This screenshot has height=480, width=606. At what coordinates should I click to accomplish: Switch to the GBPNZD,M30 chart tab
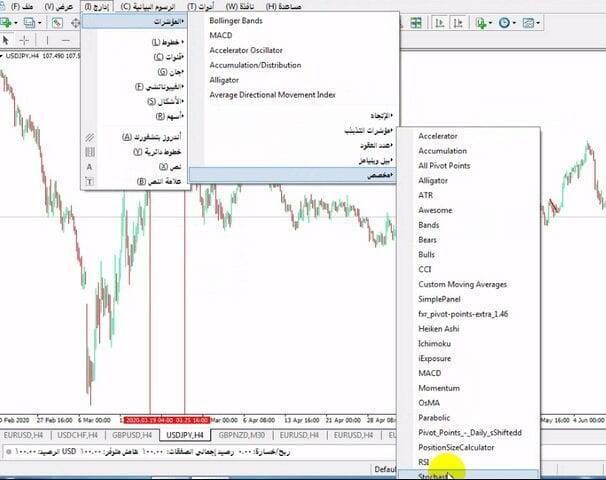(242, 436)
